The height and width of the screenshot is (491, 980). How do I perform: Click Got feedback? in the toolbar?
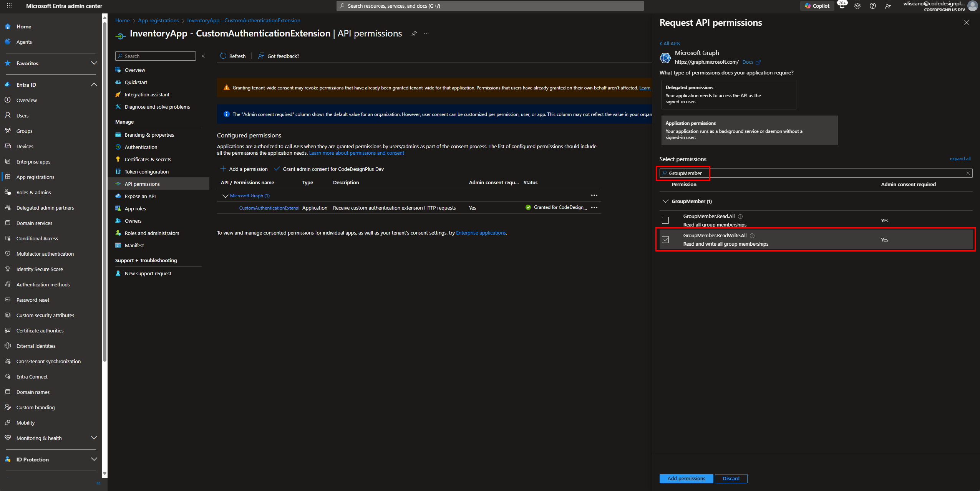[x=279, y=56]
